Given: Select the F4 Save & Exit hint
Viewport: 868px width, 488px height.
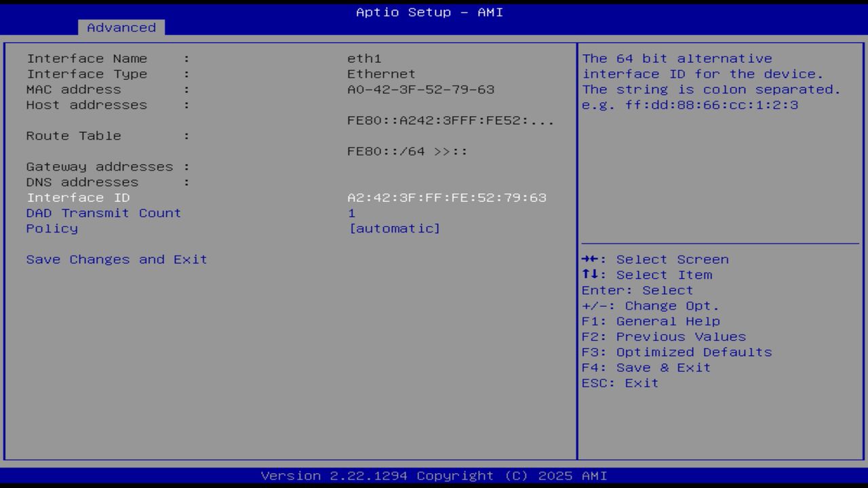Looking at the screenshot, I should (x=646, y=367).
